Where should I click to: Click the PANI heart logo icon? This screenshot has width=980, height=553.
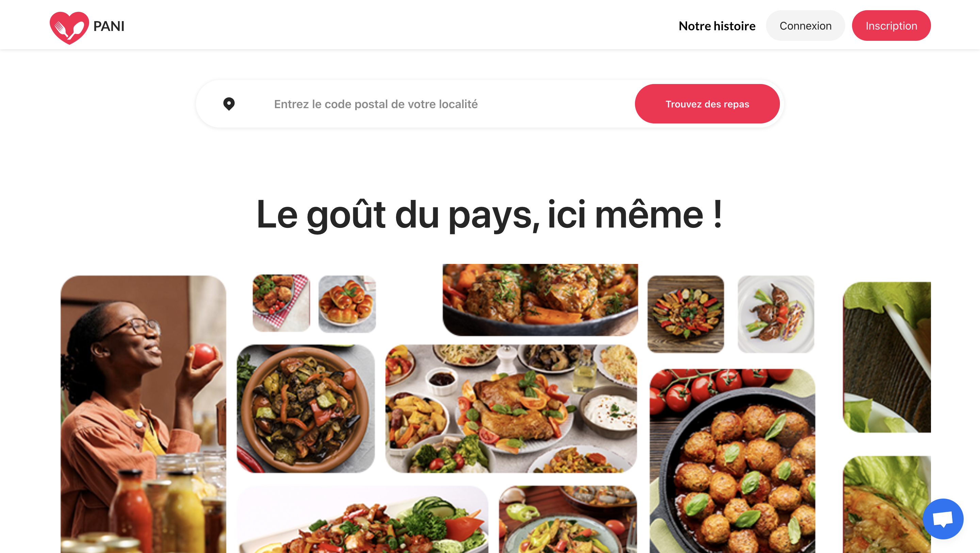point(69,28)
